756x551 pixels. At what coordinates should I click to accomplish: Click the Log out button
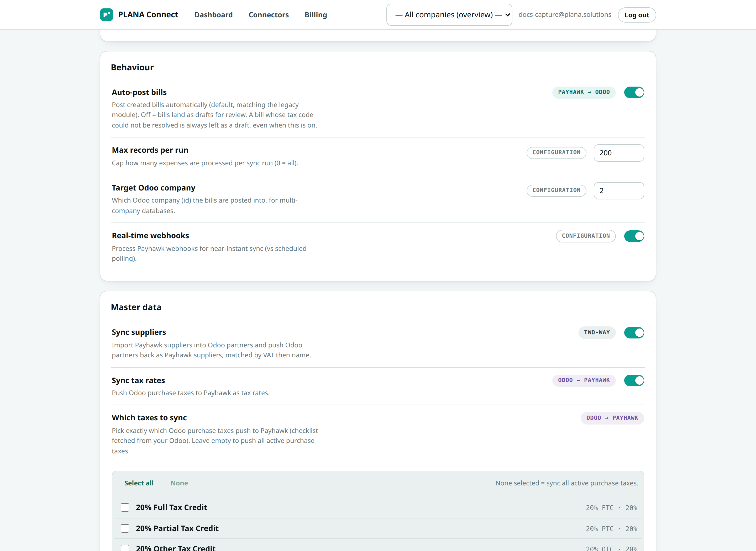[637, 15]
